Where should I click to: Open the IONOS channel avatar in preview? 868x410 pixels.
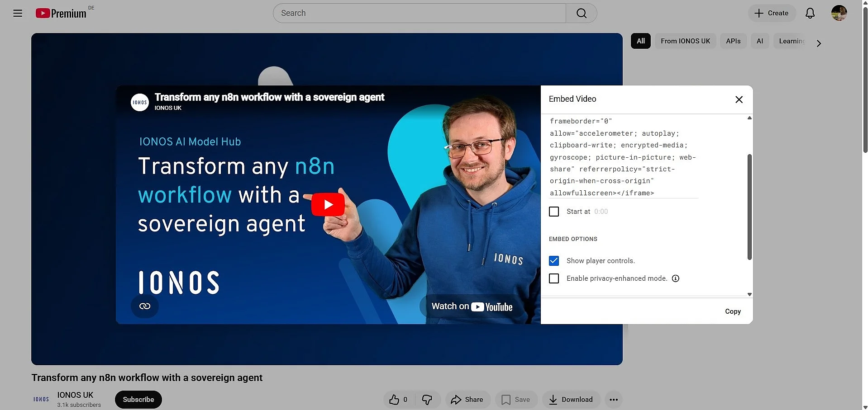[x=140, y=102]
